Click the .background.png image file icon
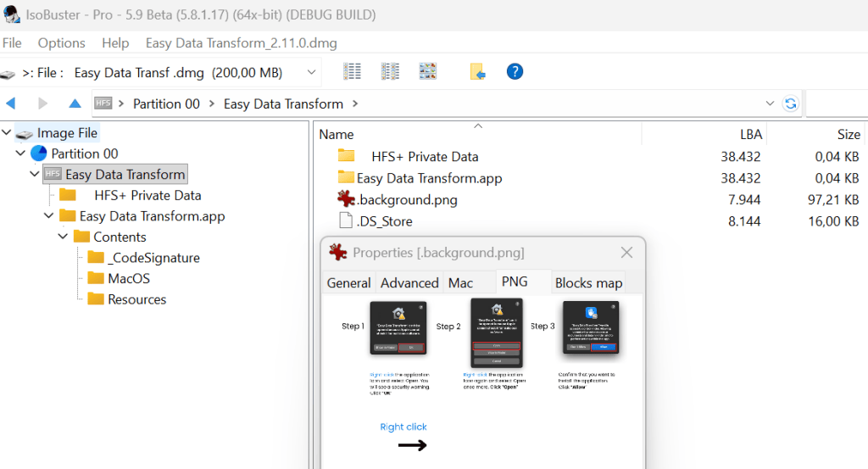Screen dimensions: 868x469 tap(346, 198)
